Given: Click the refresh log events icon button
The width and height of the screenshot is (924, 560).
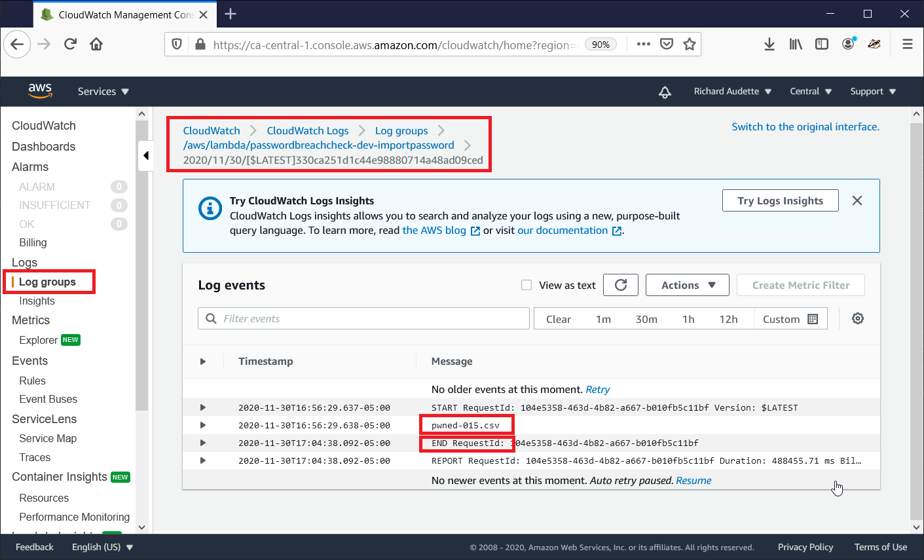Looking at the screenshot, I should pyautogui.click(x=621, y=285).
